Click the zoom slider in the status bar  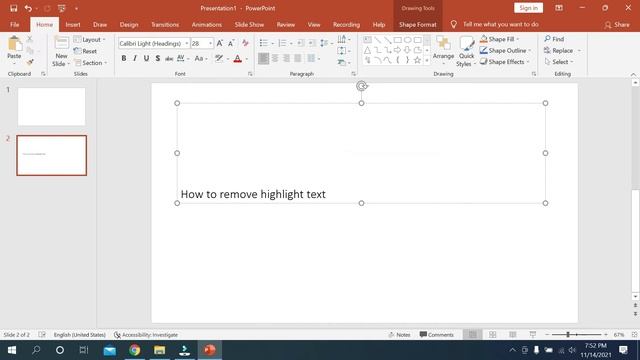pos(576,335)
